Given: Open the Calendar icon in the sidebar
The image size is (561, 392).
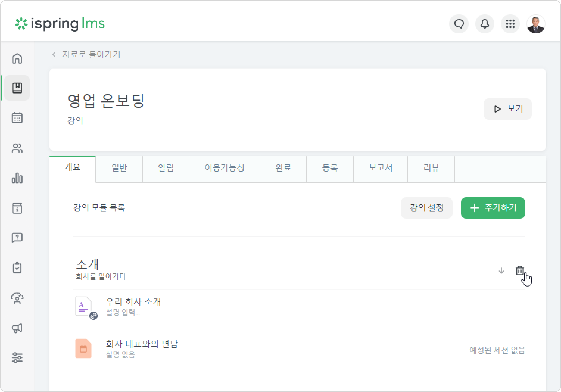Looking at the screenshot, I should tap(17, 118).
